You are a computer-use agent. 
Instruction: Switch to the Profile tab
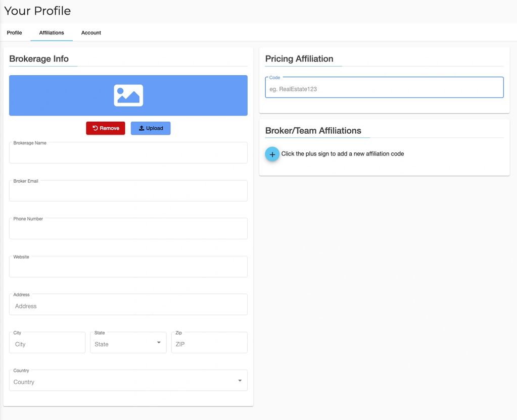[x=14, y=33]
